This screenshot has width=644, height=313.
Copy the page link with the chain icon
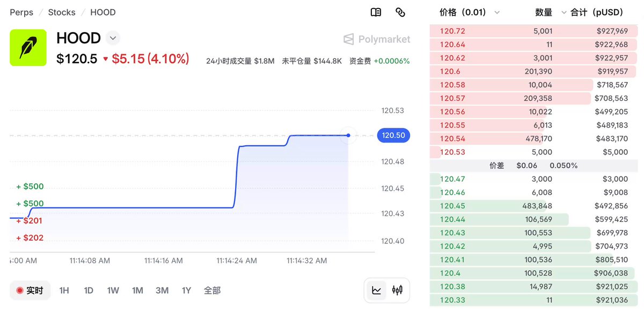(x=400, y=12)
